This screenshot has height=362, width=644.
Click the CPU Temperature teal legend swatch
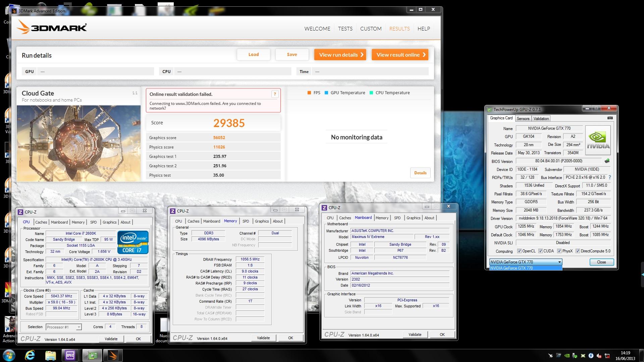coord(371,93)
